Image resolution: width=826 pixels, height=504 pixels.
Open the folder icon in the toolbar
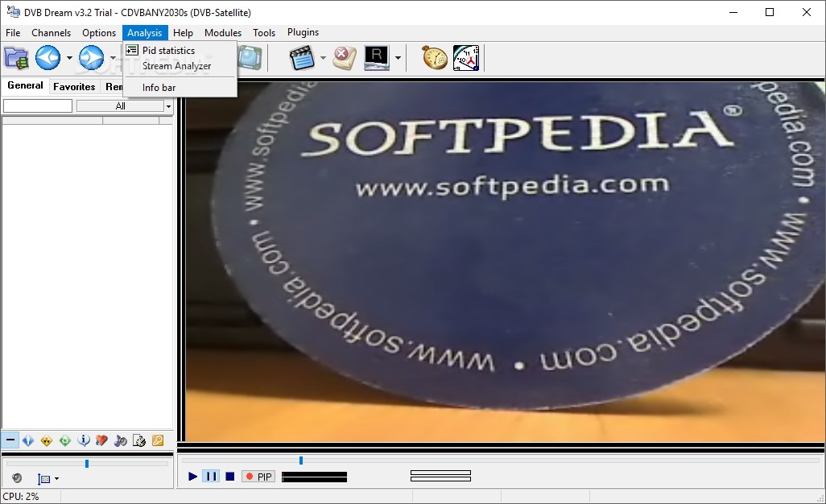coord(16,58)
